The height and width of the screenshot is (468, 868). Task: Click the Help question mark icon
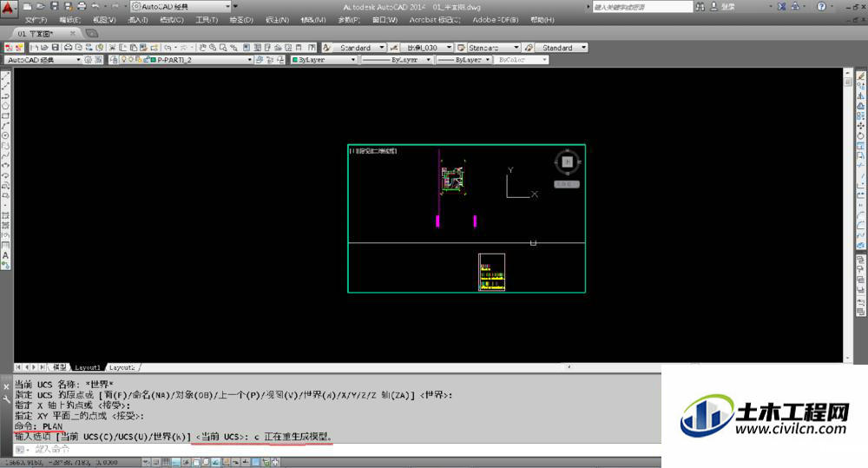821,7
